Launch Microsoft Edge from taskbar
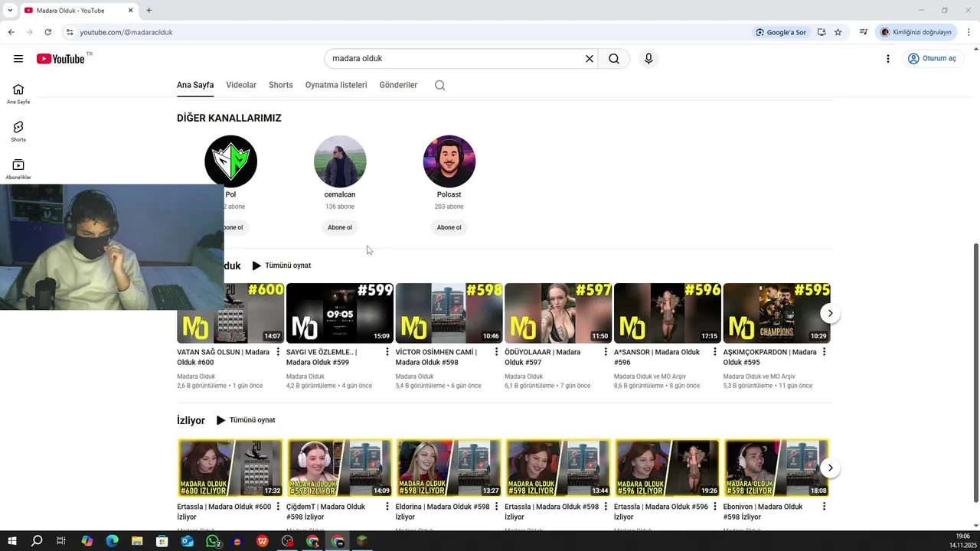 112,541
